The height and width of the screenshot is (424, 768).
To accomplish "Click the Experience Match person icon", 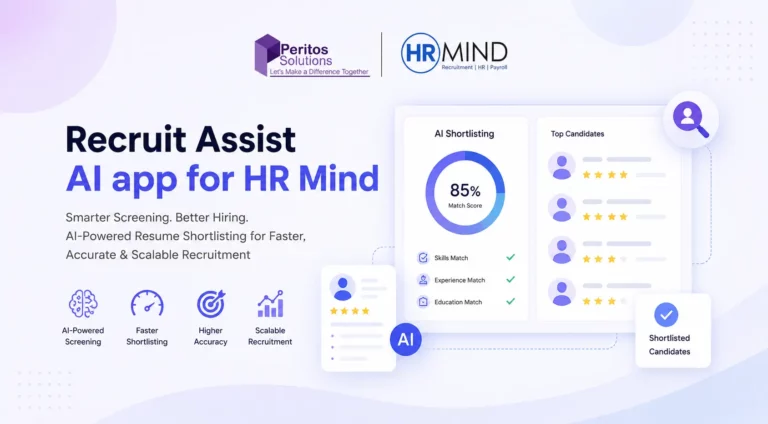I will tap(423, 280).
